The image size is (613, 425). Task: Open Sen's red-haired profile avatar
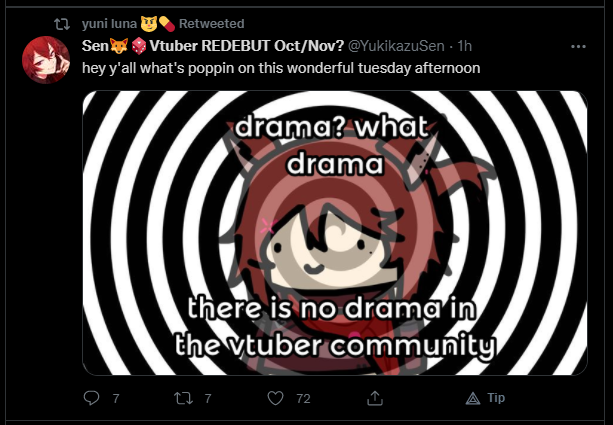(46, 60)
